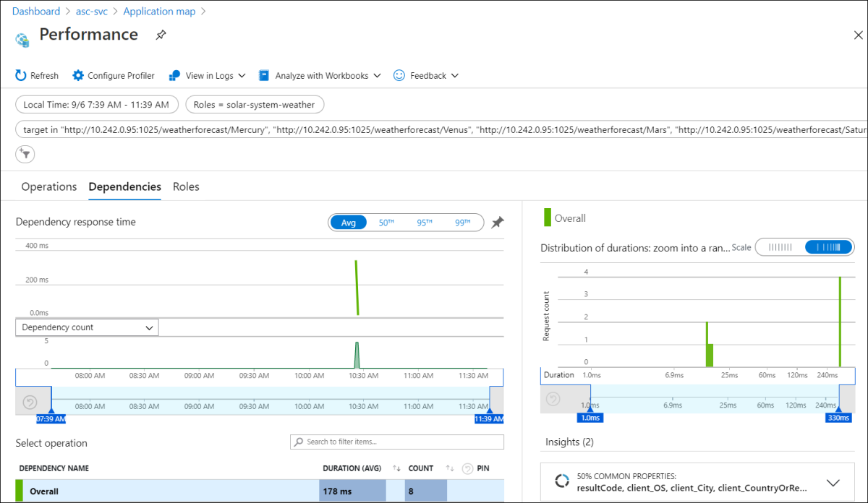Screen dimensions: 868x503
Task: Open Configure Profiler gear icon
Action: (x=78, y=75)
